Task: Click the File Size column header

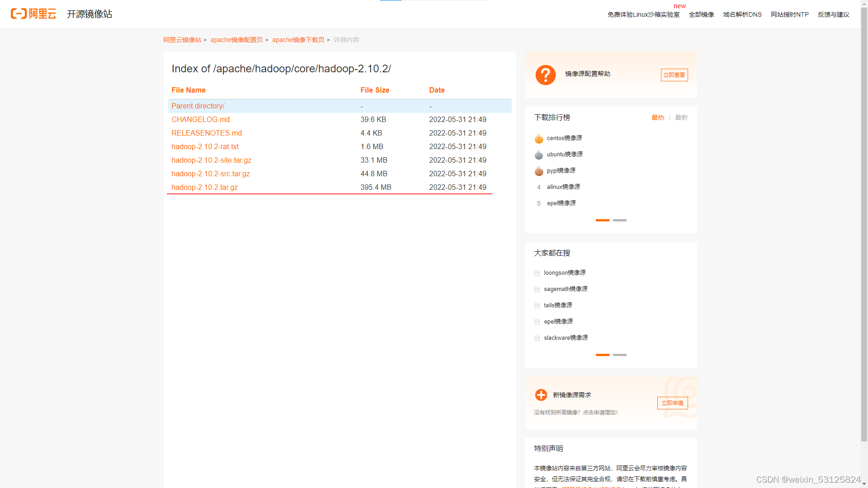Action: pyautogui.click(x=375, y=90)
